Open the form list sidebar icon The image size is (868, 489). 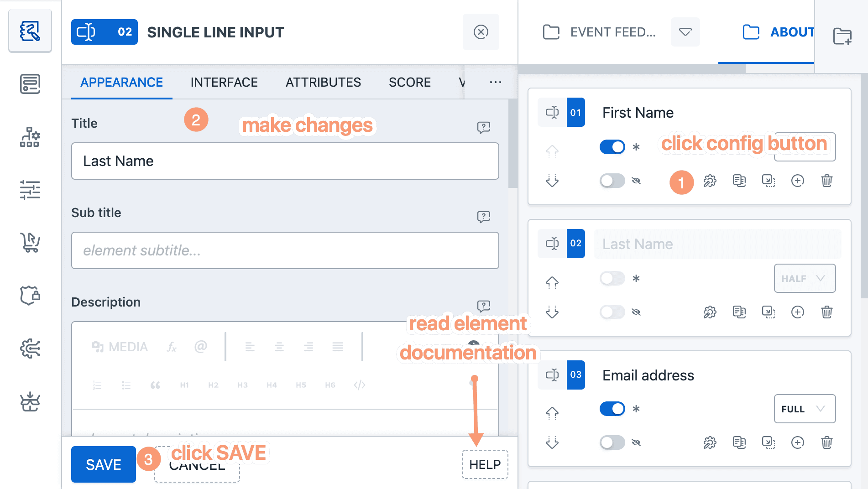pos(30,84)
